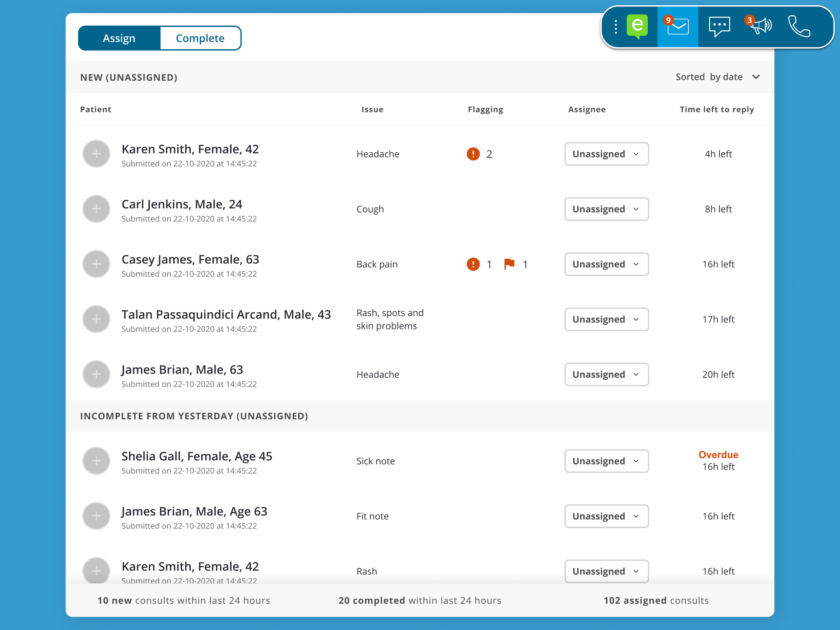
Task: Click the phone call icon
Action: tap(799, 27)
